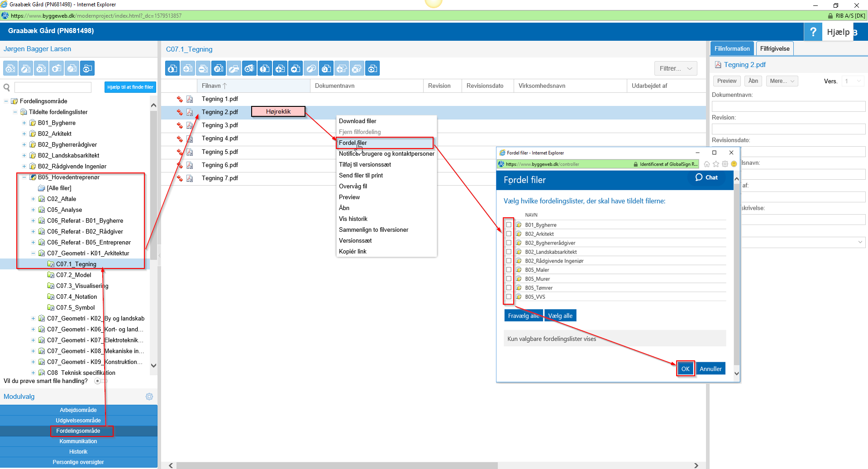Open the Modulvalg settings gear
This screenshot has width=868, height=469.
click(x=149, y=397)
